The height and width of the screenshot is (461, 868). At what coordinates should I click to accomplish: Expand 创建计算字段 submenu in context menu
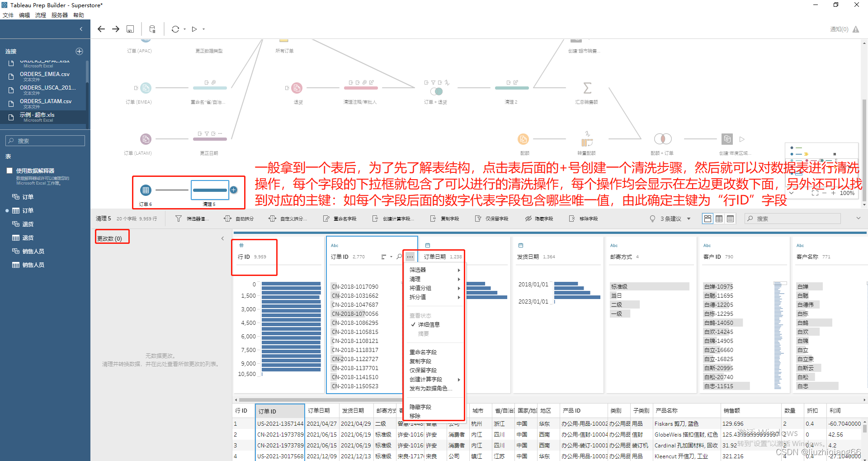coord(434,379)
